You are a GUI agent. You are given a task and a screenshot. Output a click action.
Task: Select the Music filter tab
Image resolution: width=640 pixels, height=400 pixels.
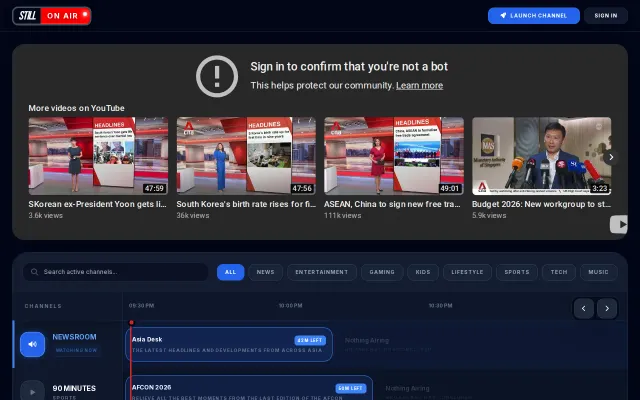(x=598, y=272)
